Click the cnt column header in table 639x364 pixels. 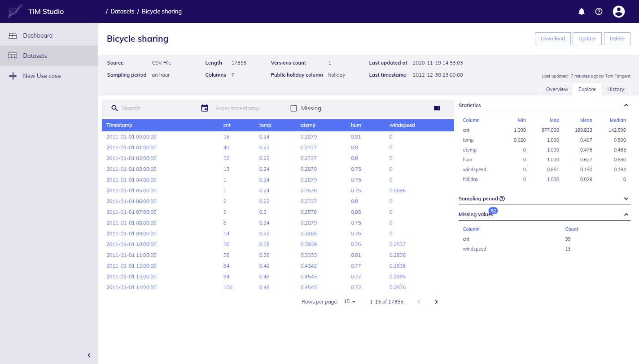tap(227, 125)
